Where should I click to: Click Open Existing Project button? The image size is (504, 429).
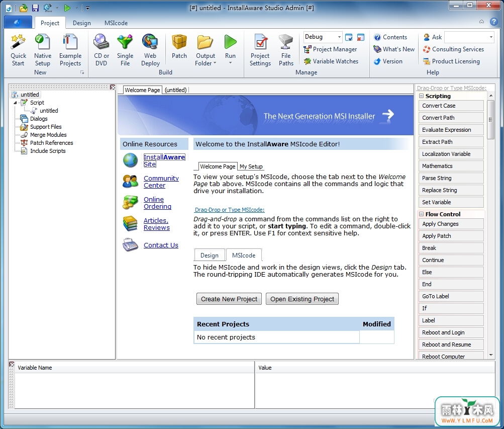coord(302,299)
